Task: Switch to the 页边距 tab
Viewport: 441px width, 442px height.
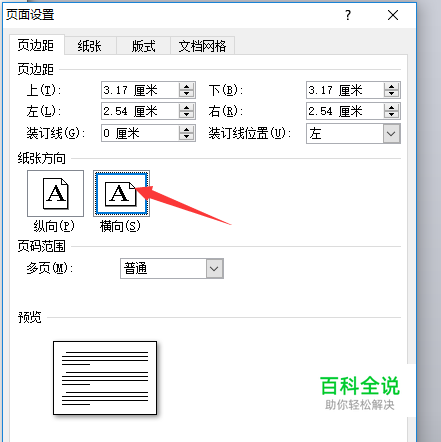Action: (36, 46)
